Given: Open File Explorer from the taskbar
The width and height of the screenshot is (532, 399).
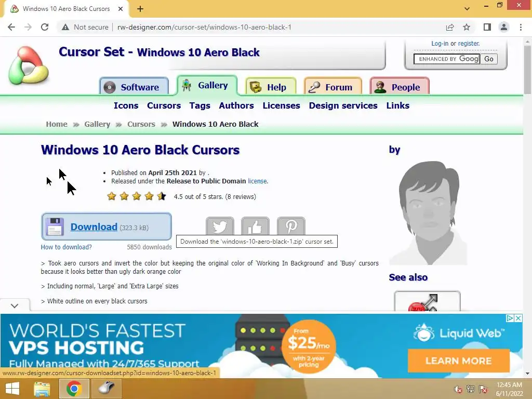Looking at the screenshot, I should point(42,389).
